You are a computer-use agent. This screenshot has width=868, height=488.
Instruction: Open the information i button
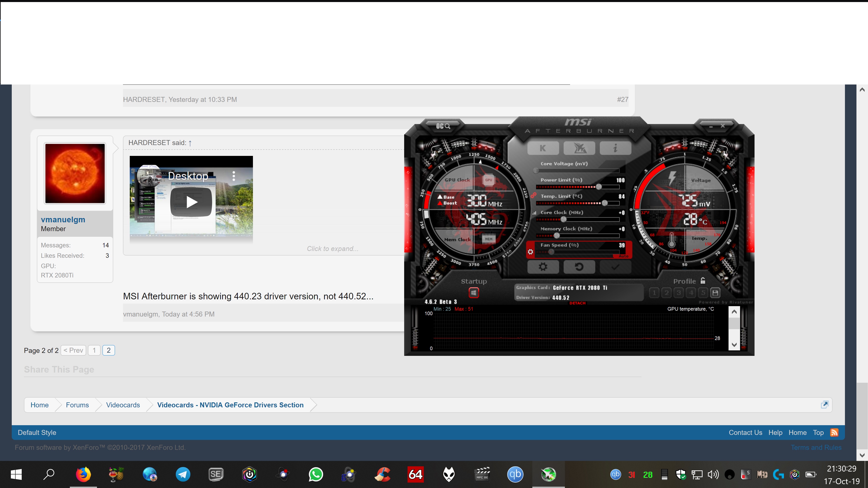tap(615, 148)
